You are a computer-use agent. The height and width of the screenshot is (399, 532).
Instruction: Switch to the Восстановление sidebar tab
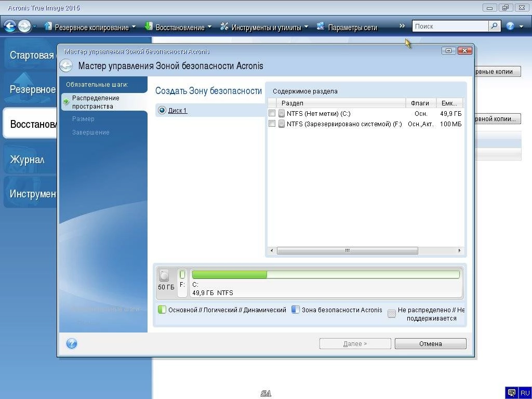[x=30, y=124]
